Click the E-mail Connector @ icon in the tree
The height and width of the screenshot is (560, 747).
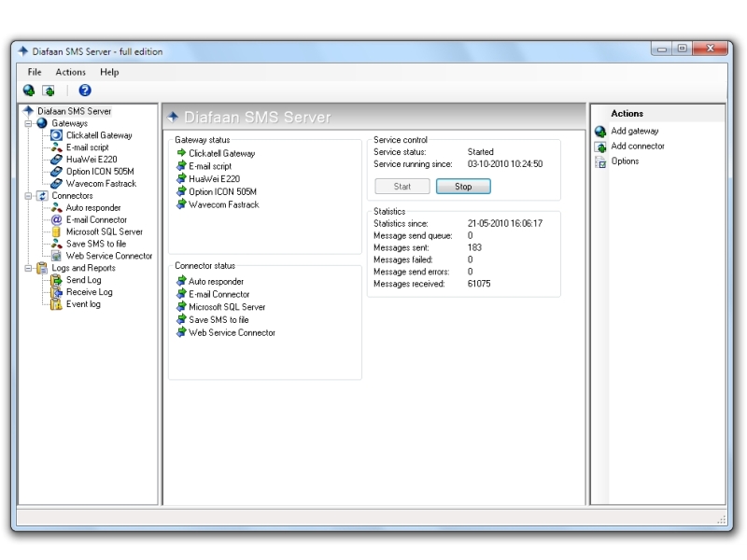click(x=56, y=219)
